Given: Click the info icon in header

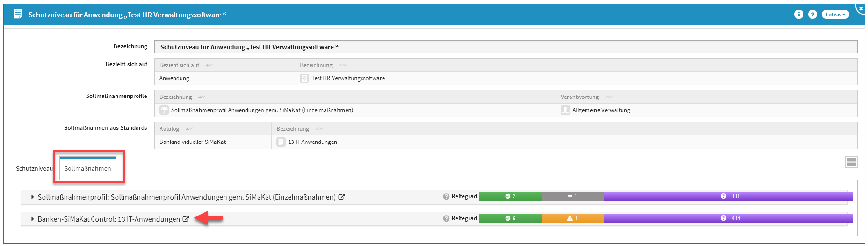Looking at the screenshot, I should [798, 15].
